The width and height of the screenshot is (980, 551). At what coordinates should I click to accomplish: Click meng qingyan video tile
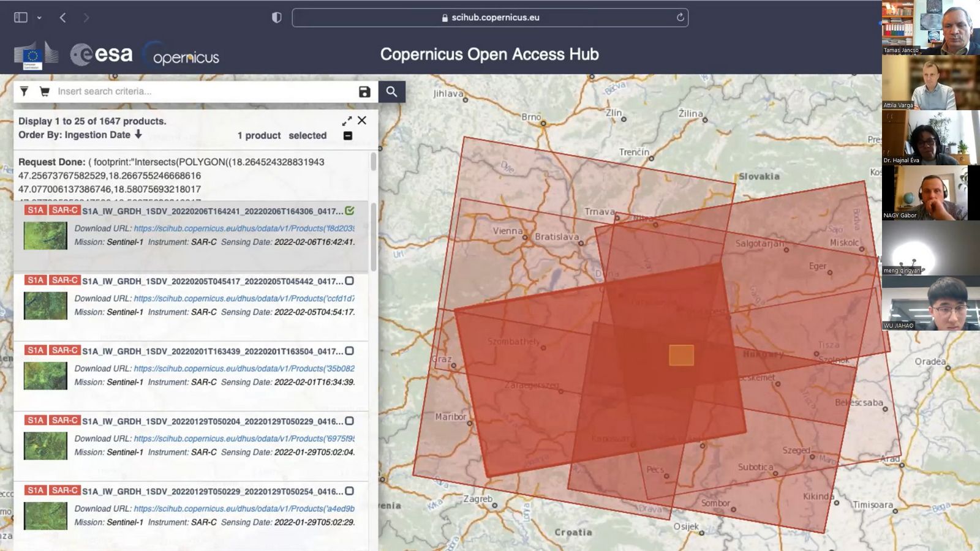(x=931, y=248)
